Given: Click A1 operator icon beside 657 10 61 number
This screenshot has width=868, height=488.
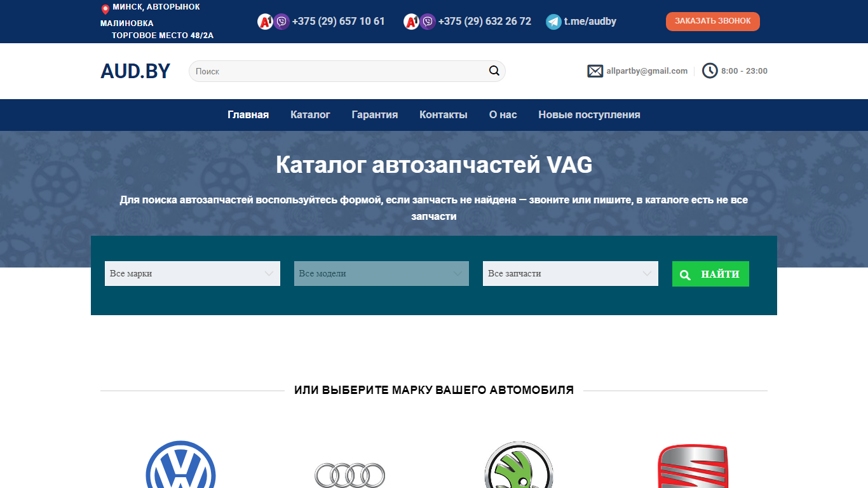Looking at the screenshot, I should [x=265, y=22].
